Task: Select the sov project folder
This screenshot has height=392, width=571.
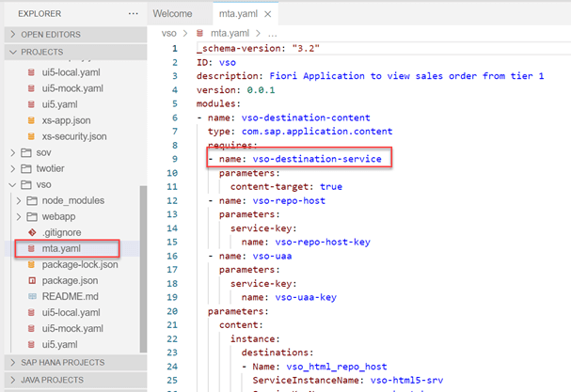Action: click(x=43, y=152)
